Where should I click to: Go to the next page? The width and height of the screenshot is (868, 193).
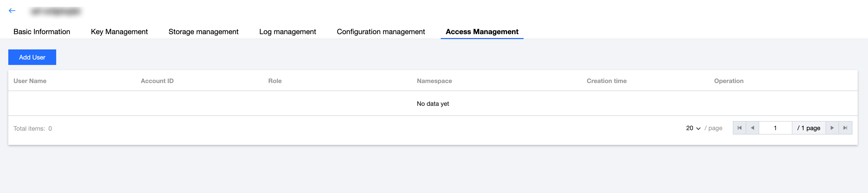(x=832, y=128)
